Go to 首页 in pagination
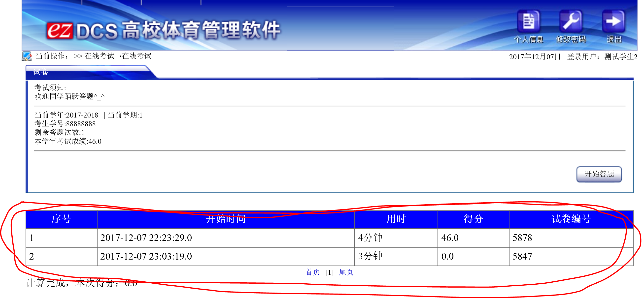The height and width of the screenshot is (298, 644). [312, 272]
